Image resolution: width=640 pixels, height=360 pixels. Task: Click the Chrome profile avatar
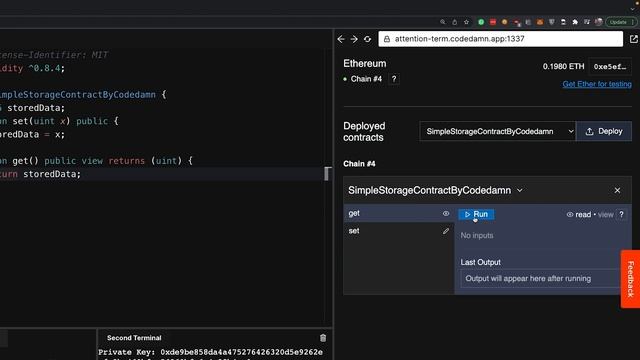click(598, 22)
